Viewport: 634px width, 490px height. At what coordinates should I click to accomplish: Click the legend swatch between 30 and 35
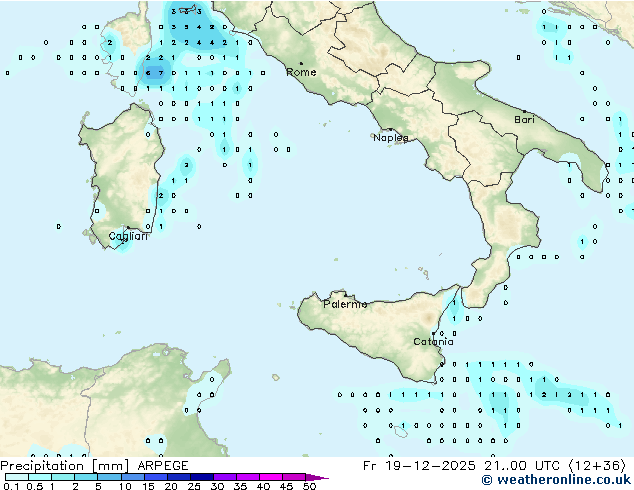(224, 477)
